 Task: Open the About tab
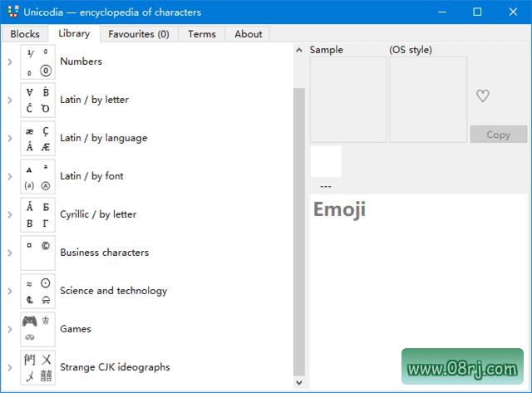point(249,34)
